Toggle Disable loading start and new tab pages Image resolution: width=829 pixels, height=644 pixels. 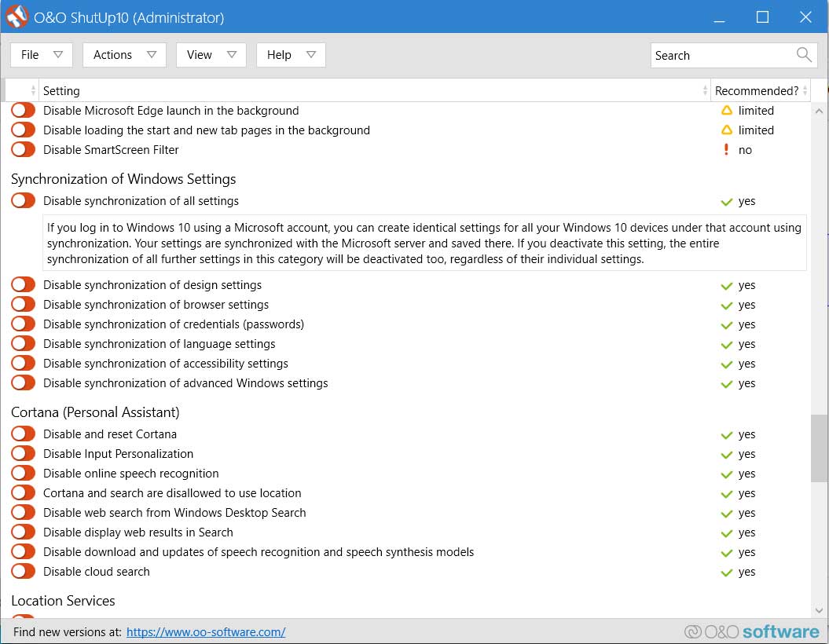(24, 130)
